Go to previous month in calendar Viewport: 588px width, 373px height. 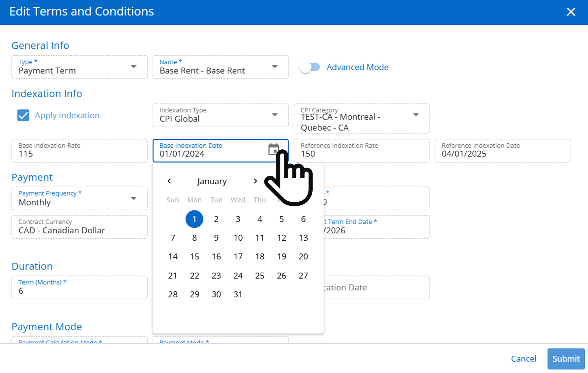pos(169,181)
